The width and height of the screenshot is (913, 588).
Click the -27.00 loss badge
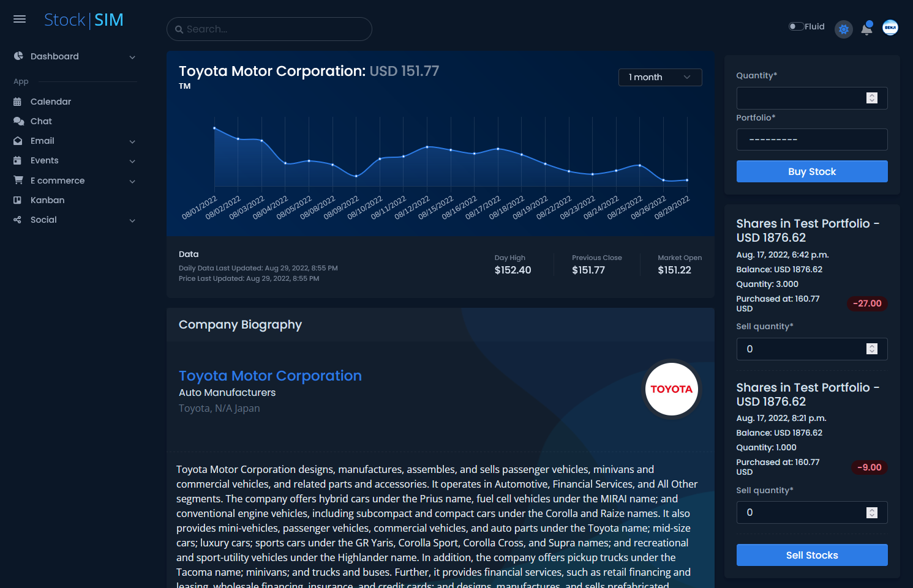click(867, 303)
